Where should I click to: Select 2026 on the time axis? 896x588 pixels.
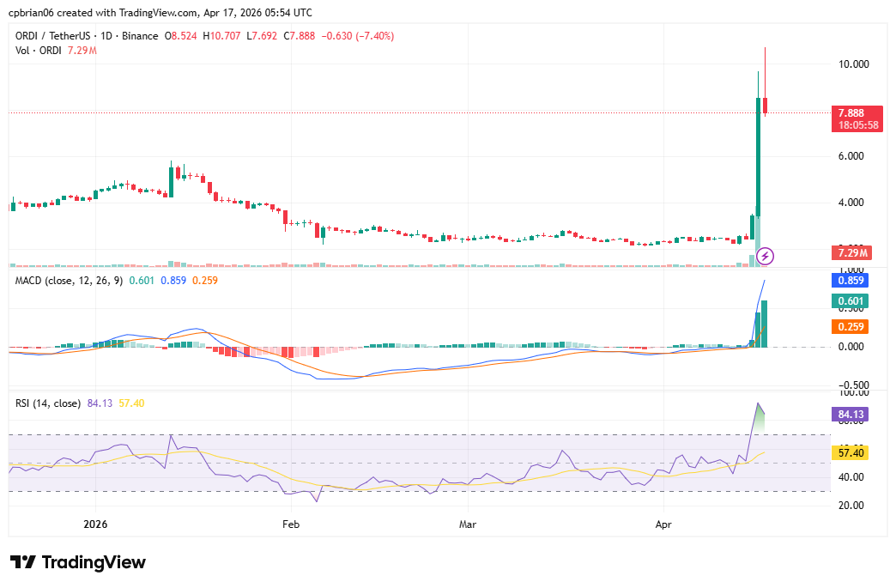click(94, 523)
